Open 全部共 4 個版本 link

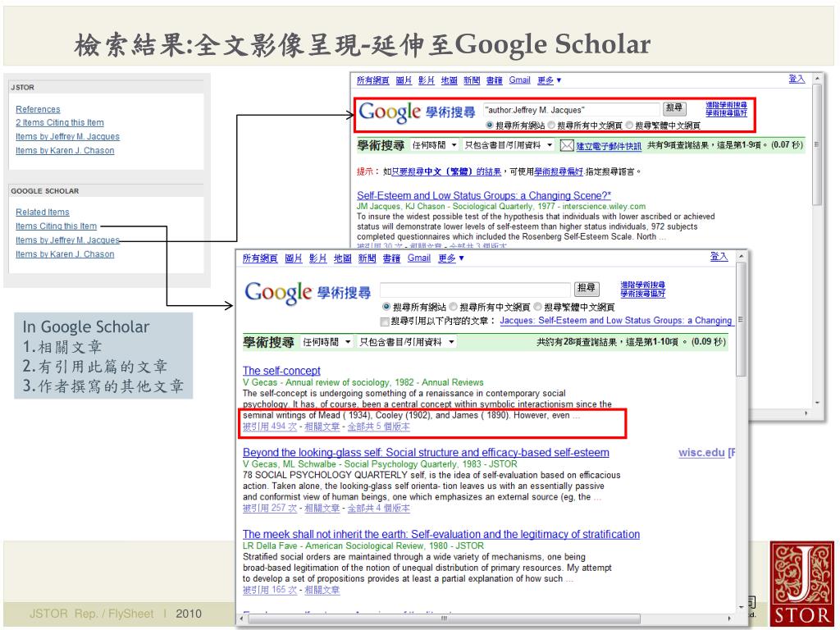[379, 509]
